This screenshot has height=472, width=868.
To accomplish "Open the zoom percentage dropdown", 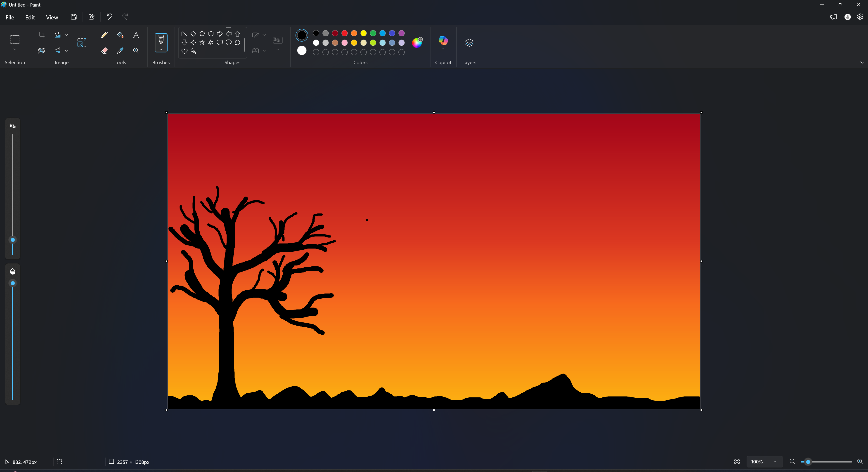I will (x=775, y=462).
